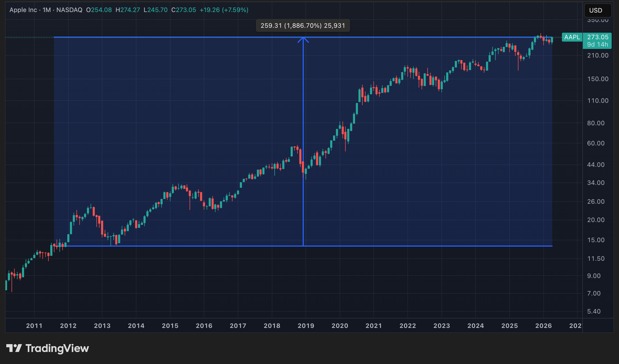Click the high value H274.27

(x=128, y=10)
